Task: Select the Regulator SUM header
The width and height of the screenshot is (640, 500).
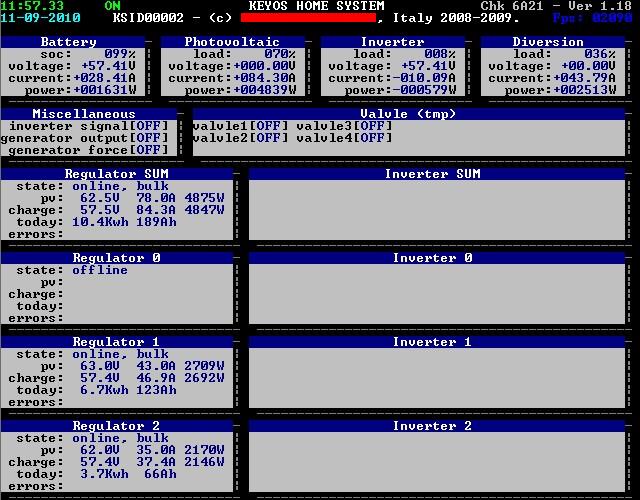Action: [117, 174]
